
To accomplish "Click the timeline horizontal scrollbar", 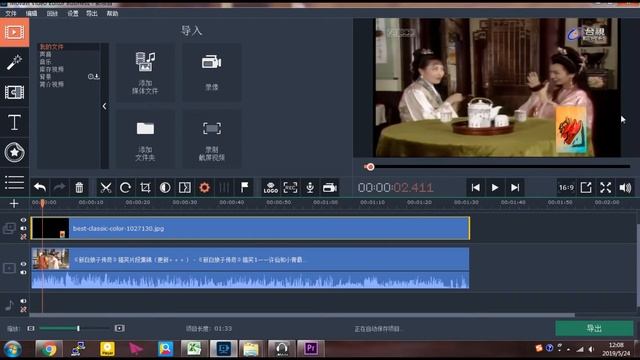I will point(302,315).
